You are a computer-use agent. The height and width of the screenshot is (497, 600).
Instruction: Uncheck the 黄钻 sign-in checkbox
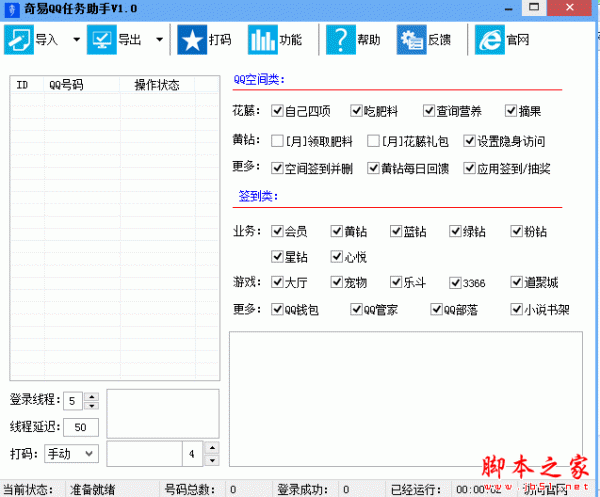point(337,231)
